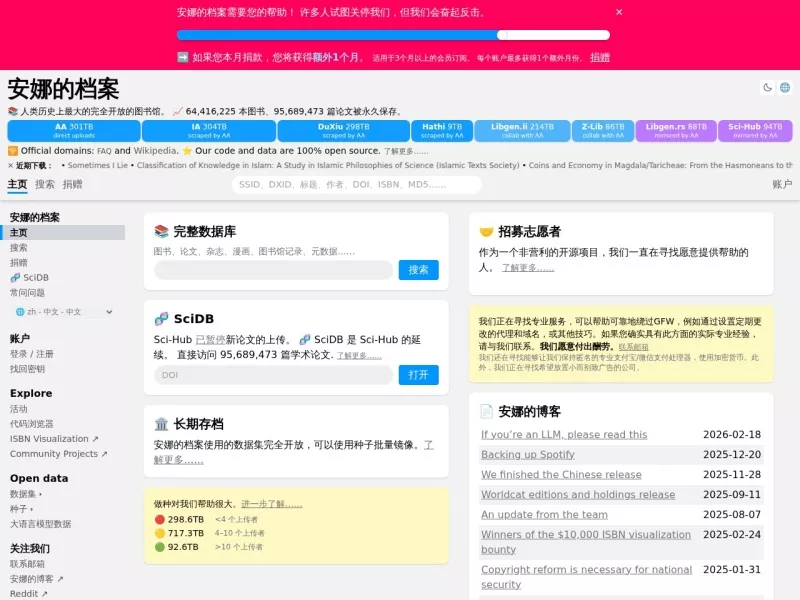Open 了解更多 in 招募志愿者 card
The image size is (800, 600).
click(528, 268)
